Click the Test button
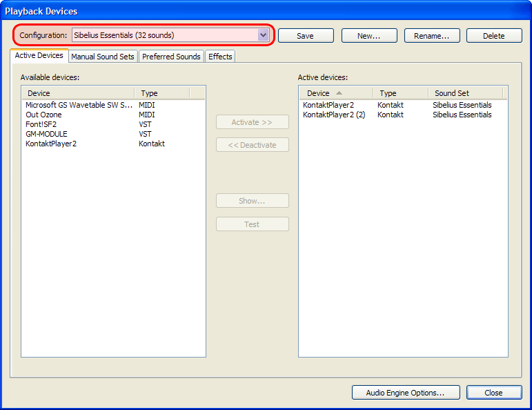Image resolution: width=532 pixels, height=410 pixels. (253, 224)
